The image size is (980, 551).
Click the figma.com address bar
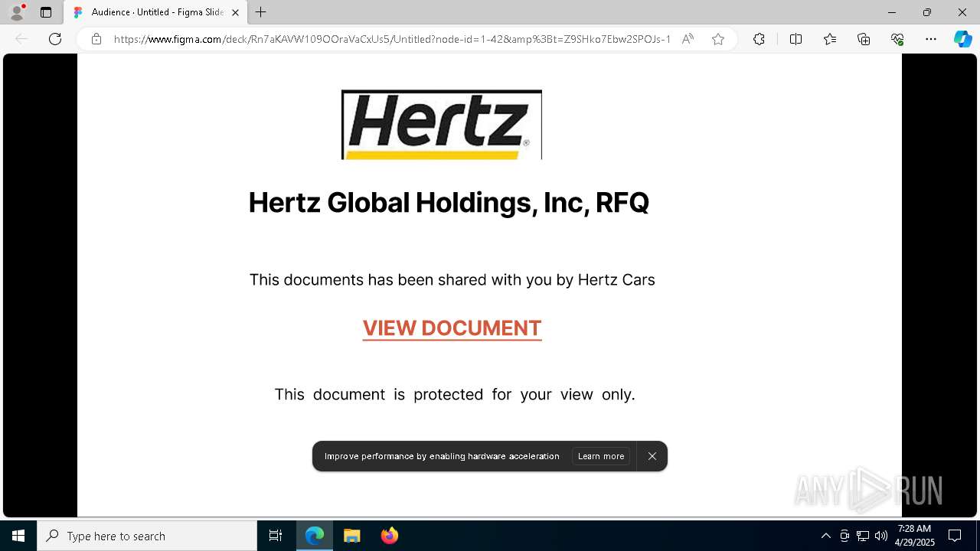(x=392, y=39)
